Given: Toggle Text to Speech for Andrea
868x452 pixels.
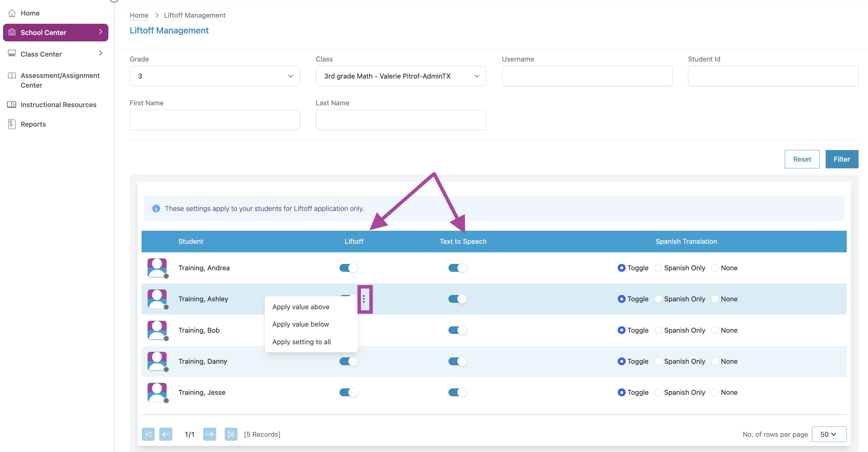Looking at the screenshot, I should click(457, 268).
